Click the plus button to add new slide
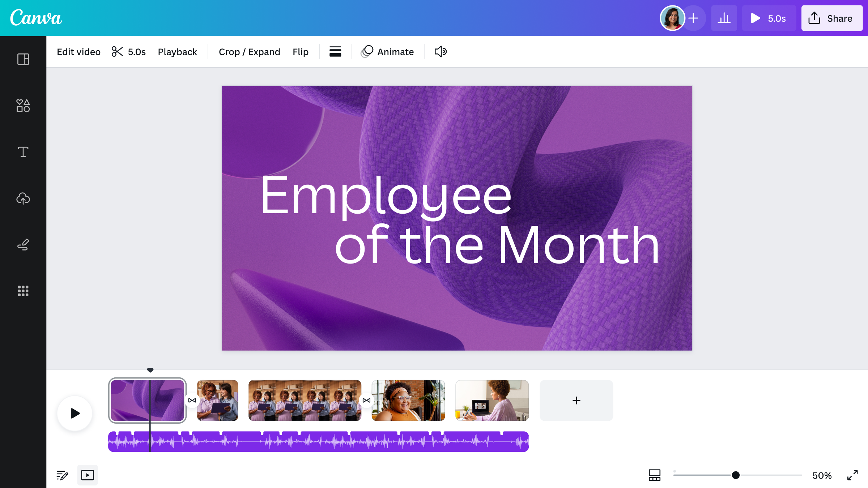 point(576,401)
